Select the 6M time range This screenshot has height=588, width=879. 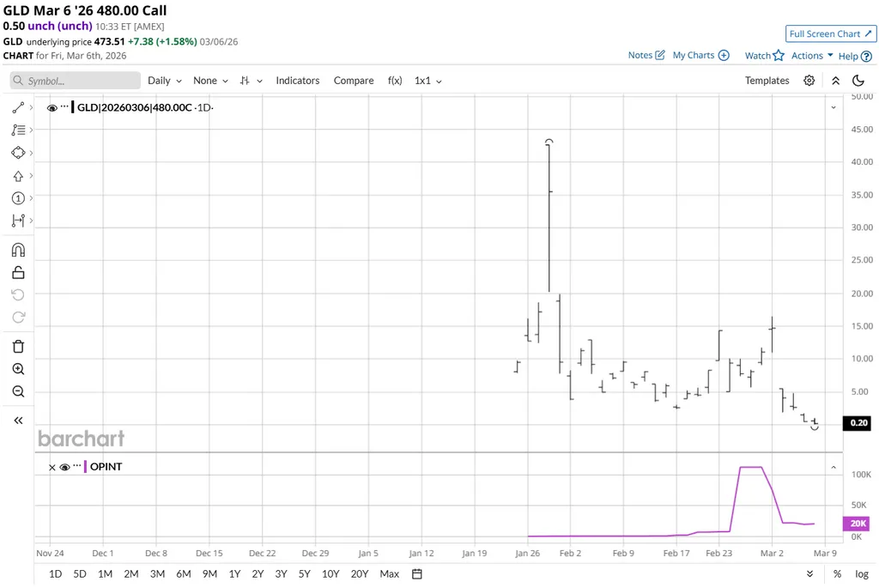(184, 573)
